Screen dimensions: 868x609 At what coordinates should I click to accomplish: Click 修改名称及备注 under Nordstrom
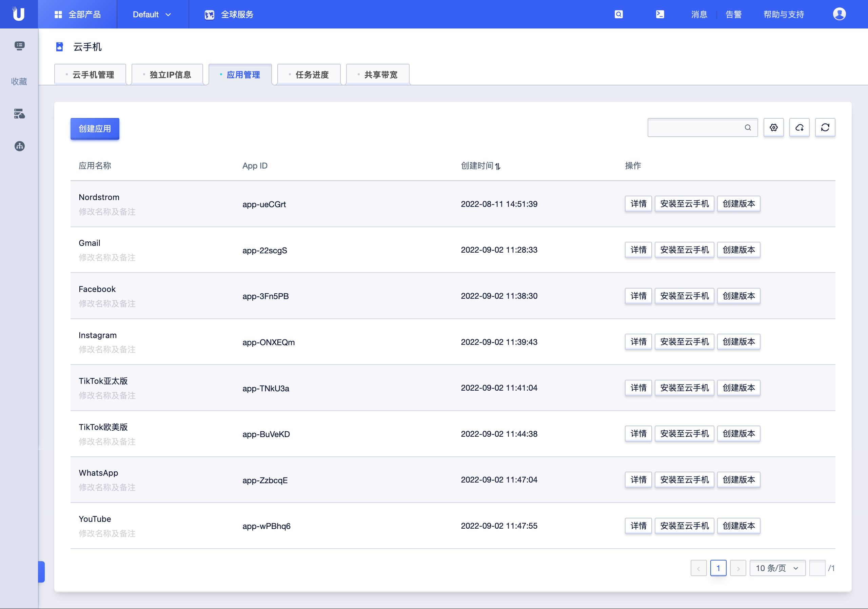point(107,212)
